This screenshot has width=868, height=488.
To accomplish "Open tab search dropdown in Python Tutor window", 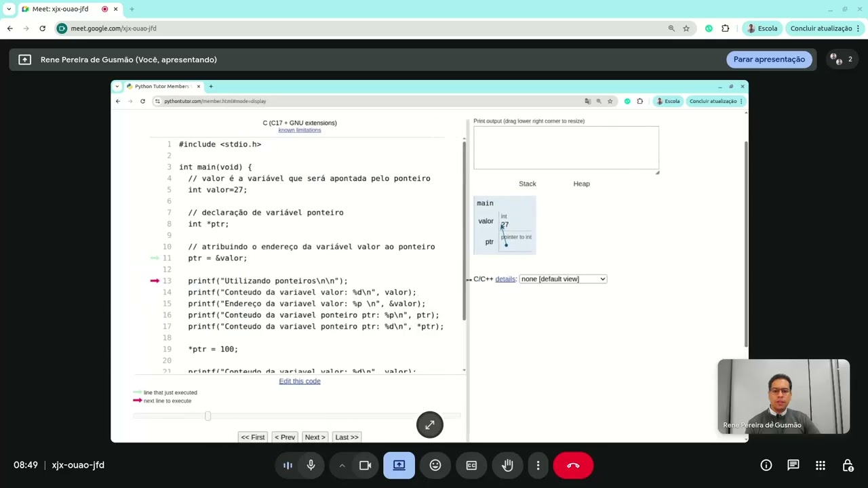I will click(x=117, y=86).
